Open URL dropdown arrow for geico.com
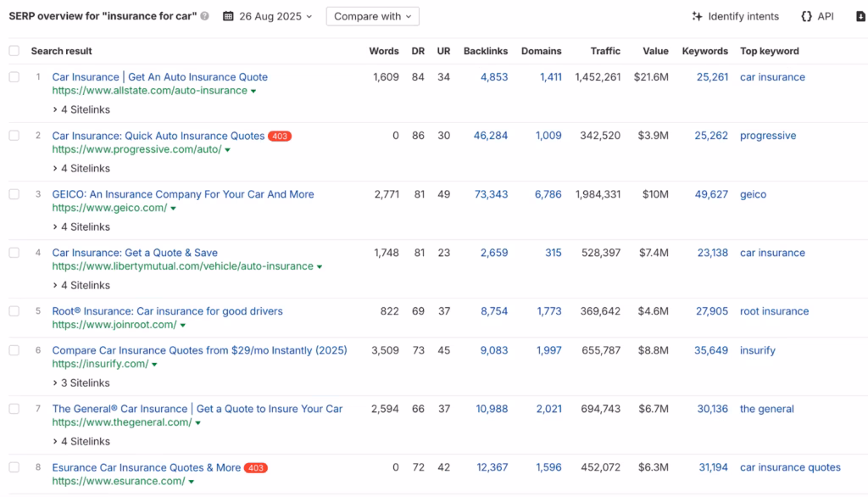Screen dimensions: 868x497 [174, 209]
